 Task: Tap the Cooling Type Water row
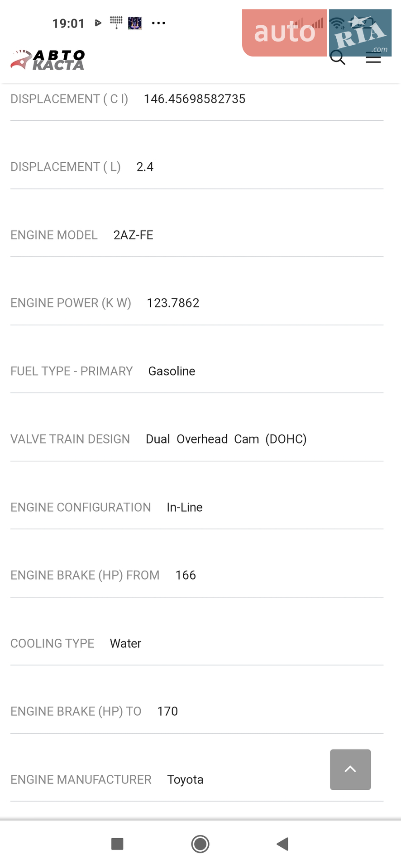(x=197, y=643)
